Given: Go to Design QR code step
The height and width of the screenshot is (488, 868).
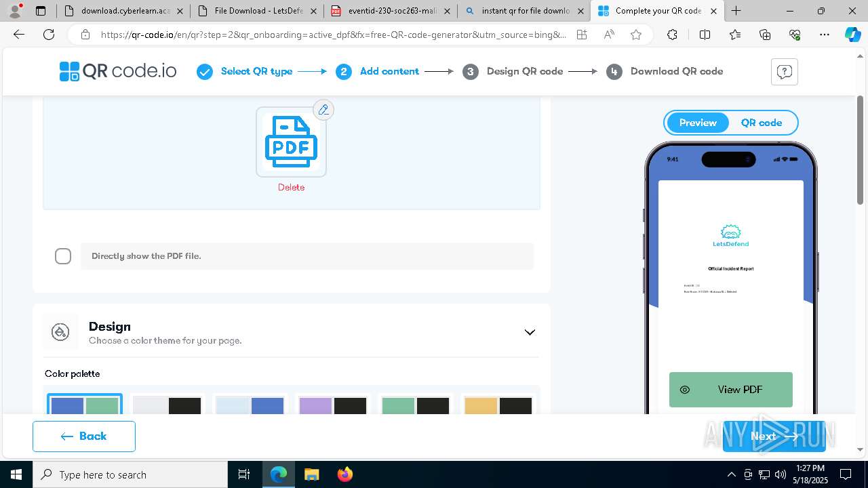Looking at the screenshot, I should tap(513, 71).
